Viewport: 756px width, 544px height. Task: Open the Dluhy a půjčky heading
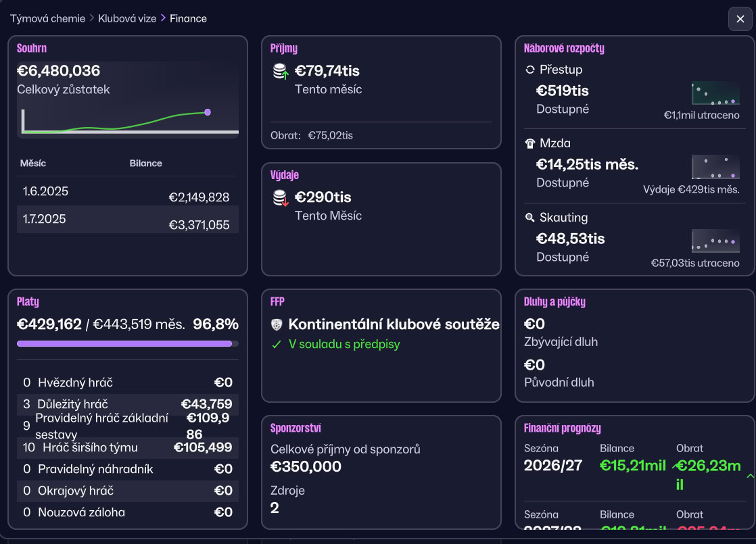pyautogui.click(x=554, y=302)
